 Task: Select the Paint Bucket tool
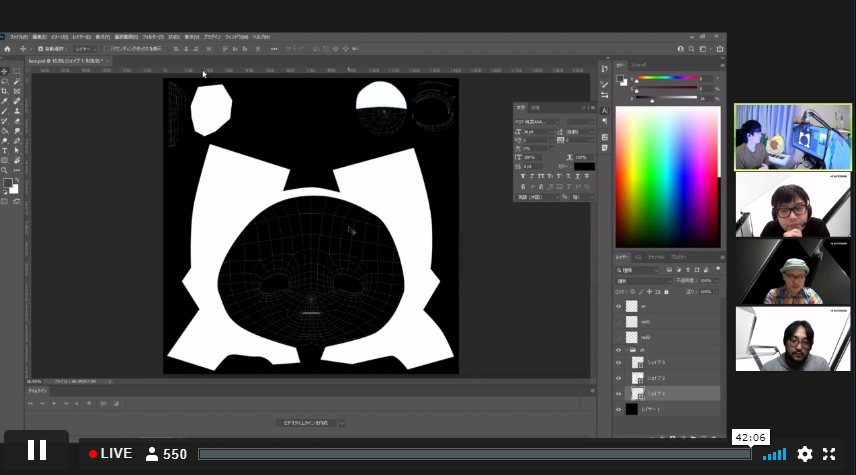pos(5,131)
